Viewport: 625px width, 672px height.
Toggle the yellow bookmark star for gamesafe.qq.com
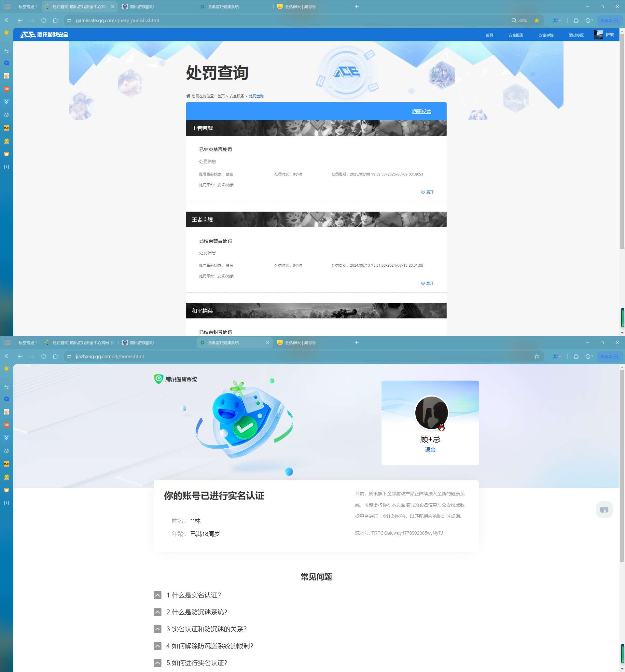click(x=537, y=21)
